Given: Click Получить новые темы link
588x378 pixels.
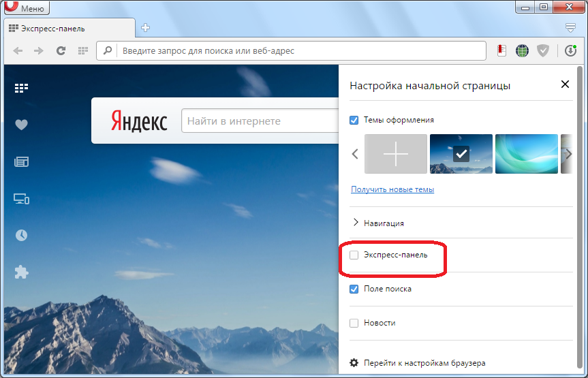Looking at the screenshot, I should [392, 189].
